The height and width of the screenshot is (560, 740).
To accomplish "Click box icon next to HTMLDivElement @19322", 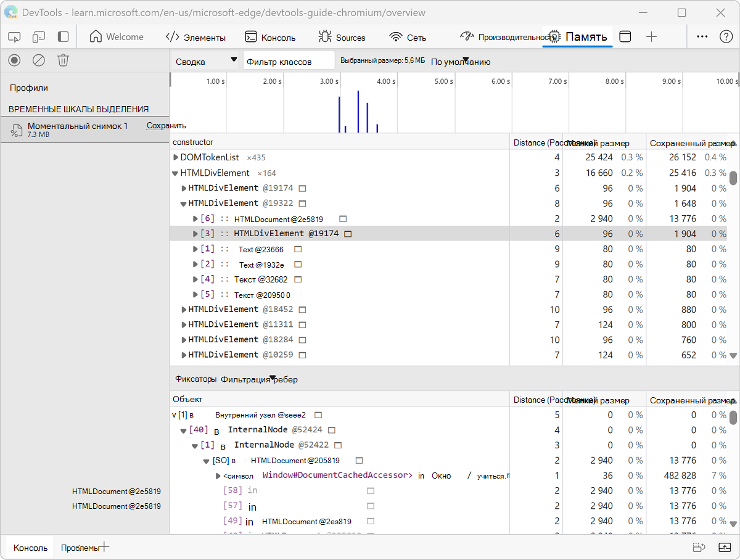I will 302,204.
